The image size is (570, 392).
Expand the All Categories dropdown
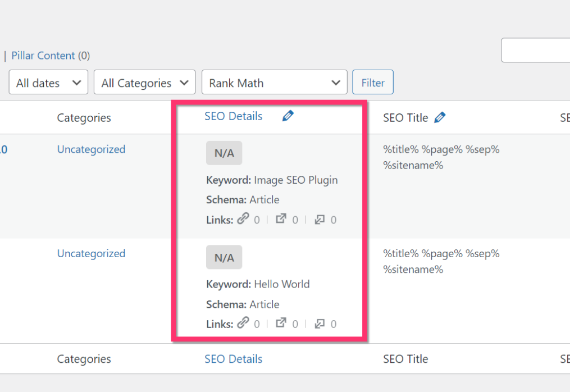point(144,83)
